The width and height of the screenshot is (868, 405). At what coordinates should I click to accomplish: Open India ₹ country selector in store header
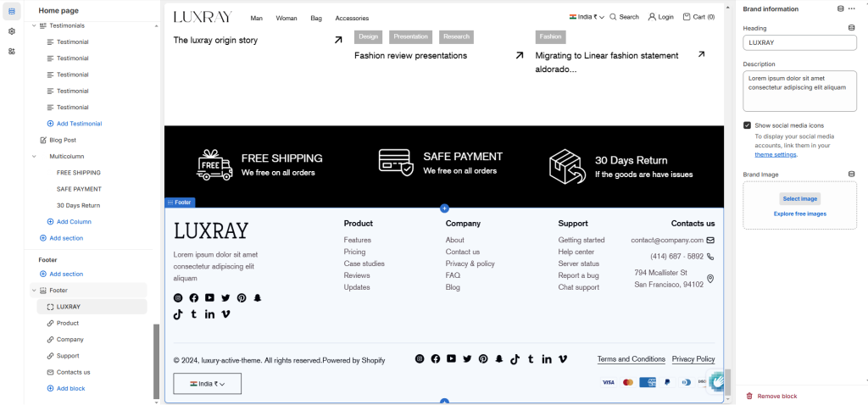pyautogui.click(x=587, y=17)
